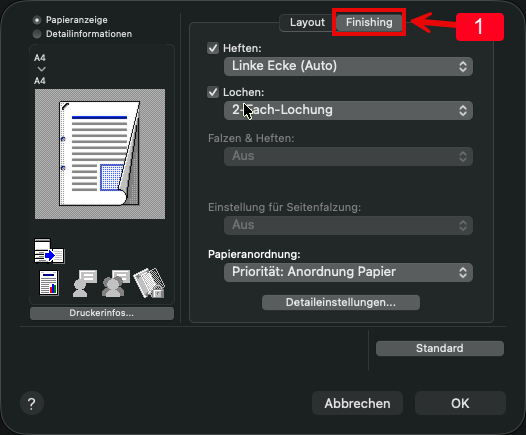Click the lower A4 paper size label

click(x=40, y=81)
